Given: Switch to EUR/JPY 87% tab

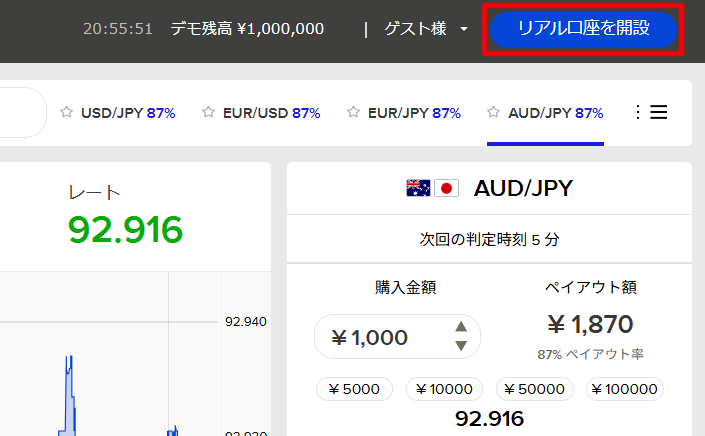Looking at the screenshot, I should (x=414, y=113).
